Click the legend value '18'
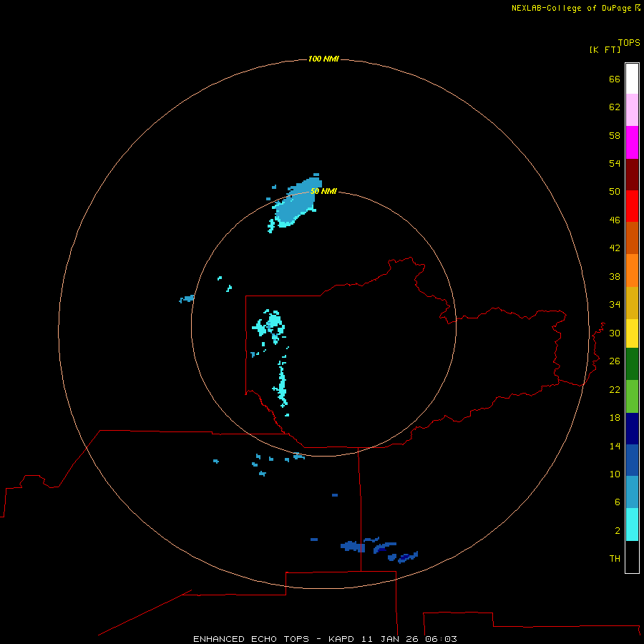This screenshot has width=644, height=644. (615, 418)
